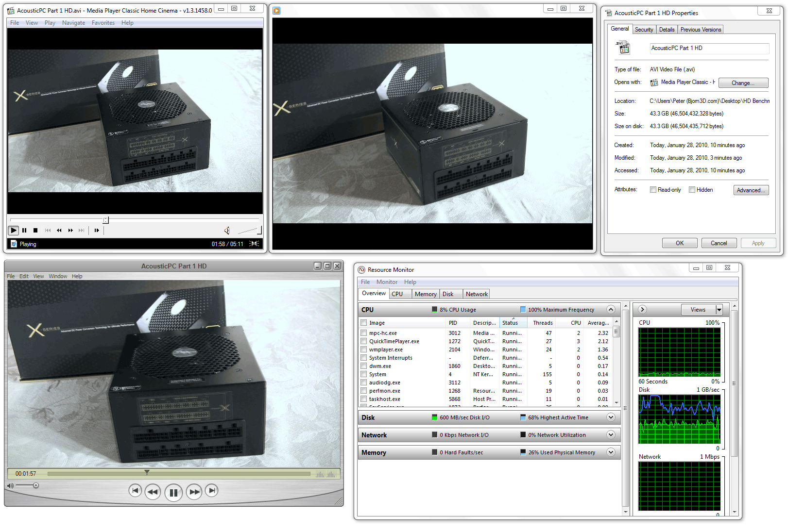Tick the audiodg.exe process checkbox
The height and width of the screenshot is (532, 788).
tap(363, 382)
